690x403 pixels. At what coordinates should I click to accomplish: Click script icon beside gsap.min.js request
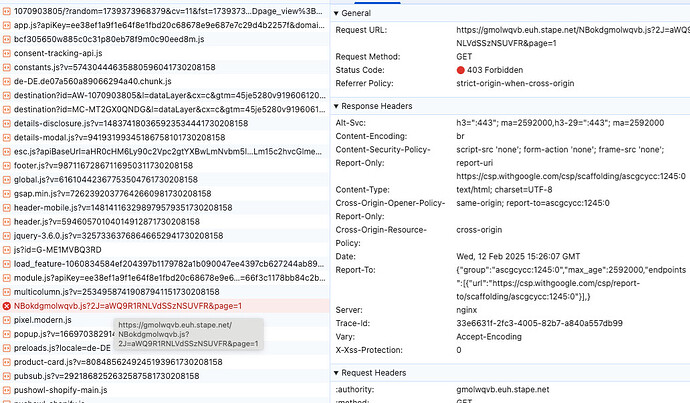(x=7, y=194)
